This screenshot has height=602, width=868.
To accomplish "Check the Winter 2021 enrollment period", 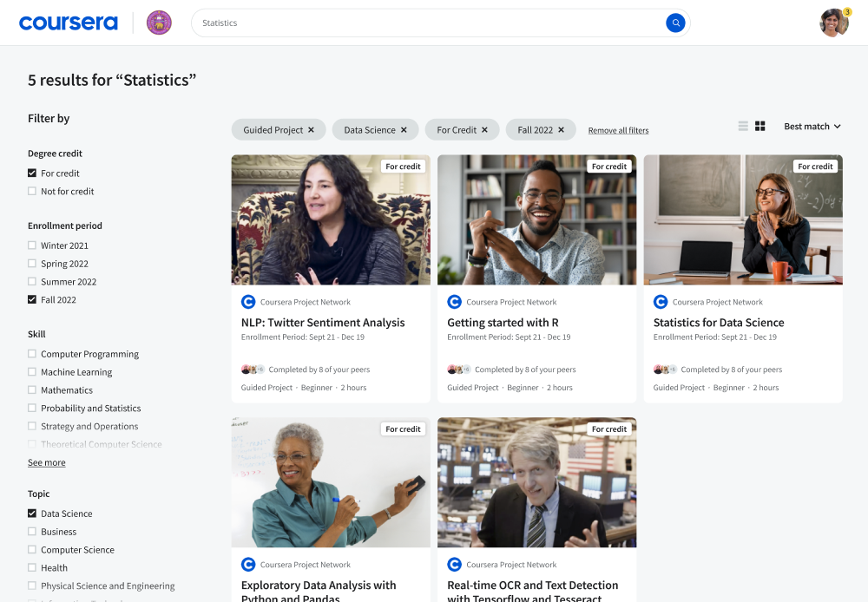I will pos(32,245).
